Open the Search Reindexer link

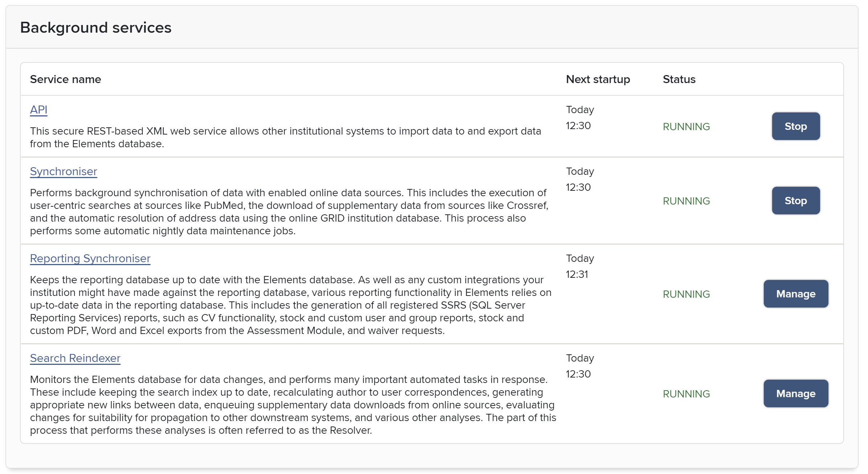coord(75,358)
